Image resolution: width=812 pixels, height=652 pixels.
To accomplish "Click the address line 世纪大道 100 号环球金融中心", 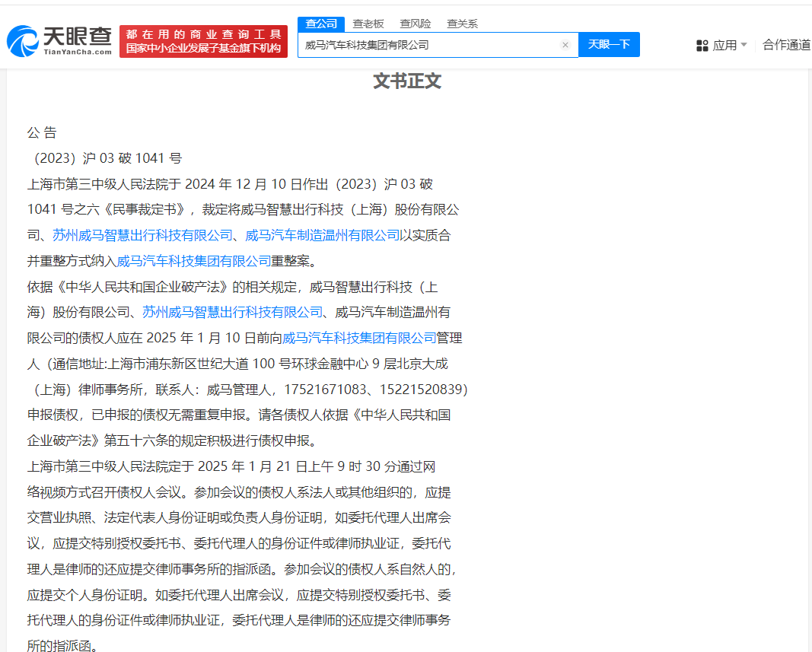I will pos(237,364).
